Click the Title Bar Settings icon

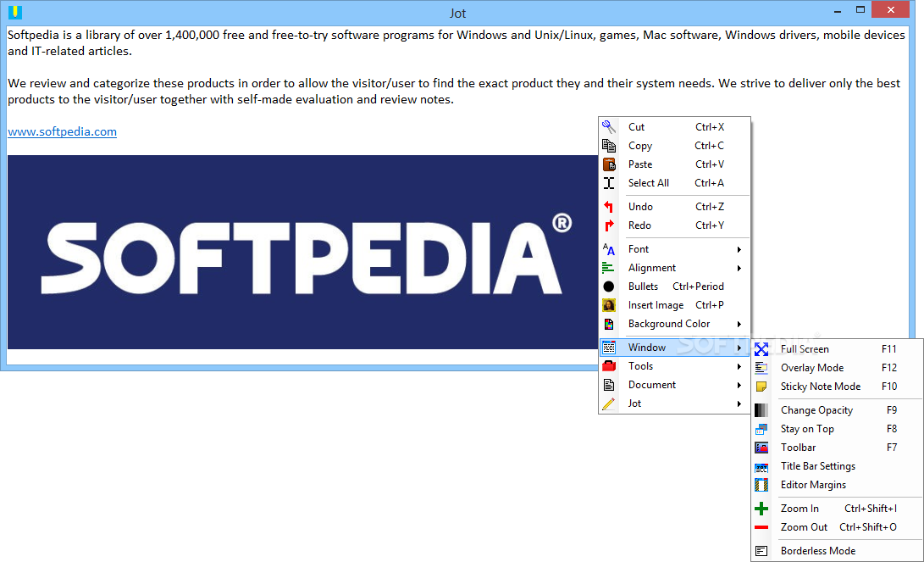761,466
